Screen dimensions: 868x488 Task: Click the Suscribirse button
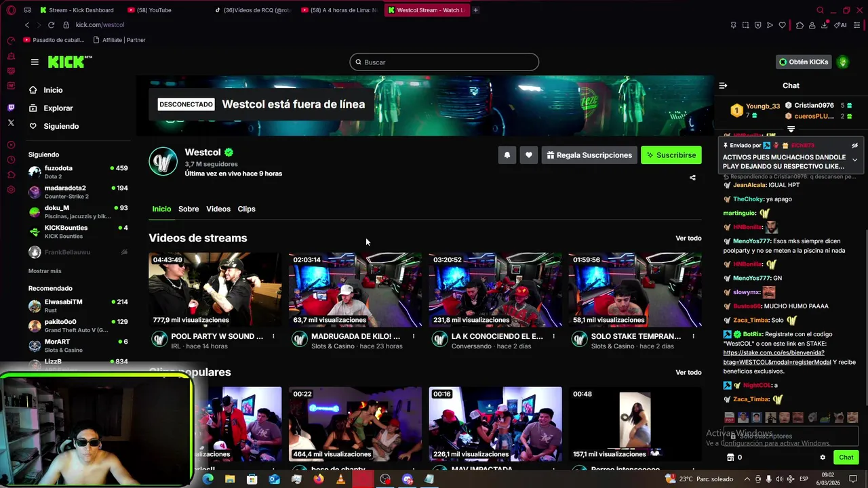(x=671, y=155)
